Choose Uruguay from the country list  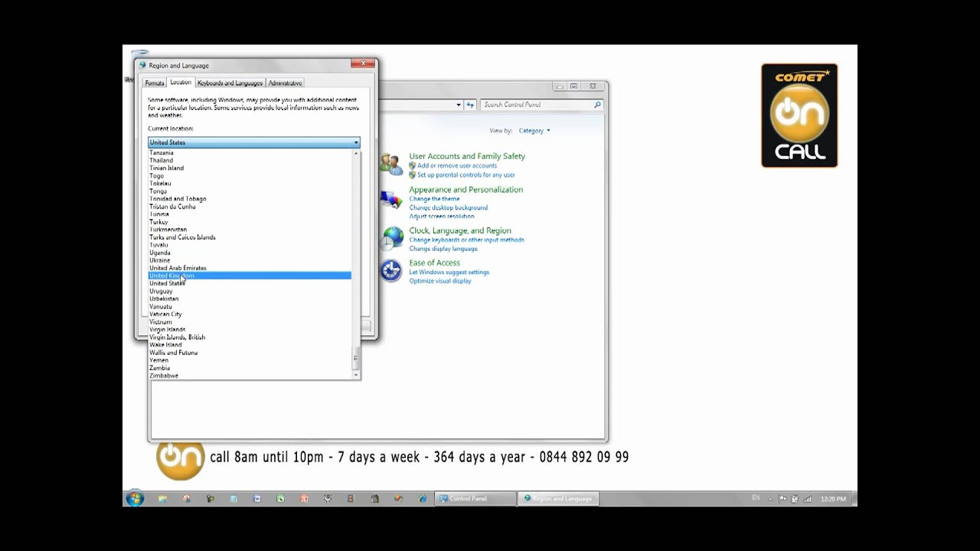[x=250, y=291]
